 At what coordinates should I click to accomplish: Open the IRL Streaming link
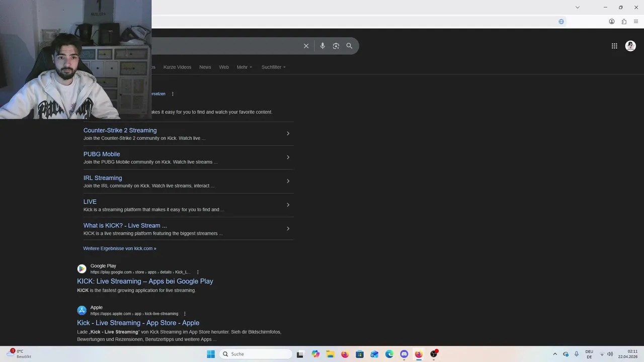(x=103, y=178)
